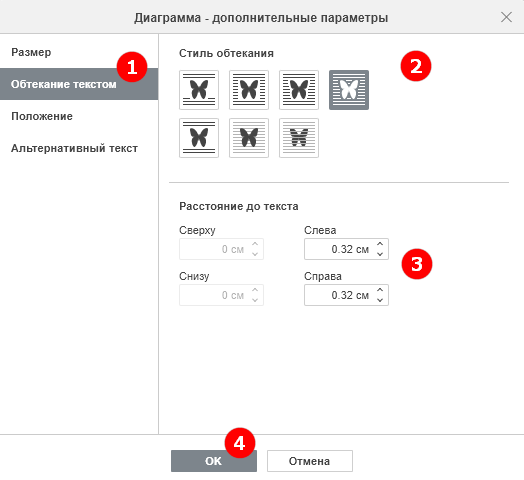Select the In front of text wrapping icon
This screenshot has height=480, width=524.
249,138
